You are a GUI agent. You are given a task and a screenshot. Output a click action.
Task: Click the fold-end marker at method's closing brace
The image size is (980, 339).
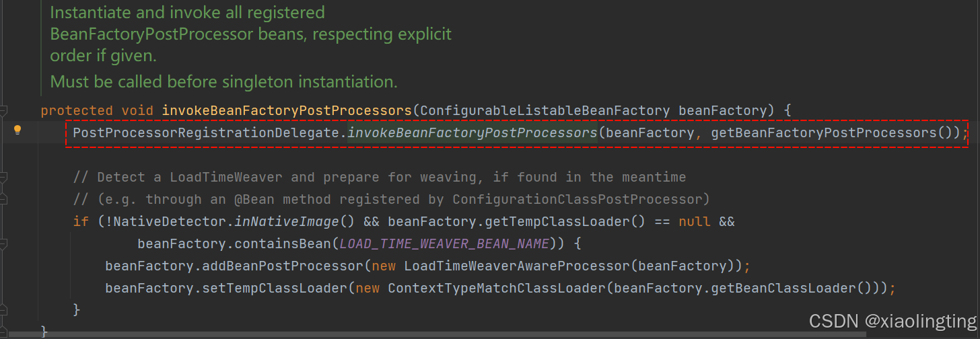tap(3, 332)
